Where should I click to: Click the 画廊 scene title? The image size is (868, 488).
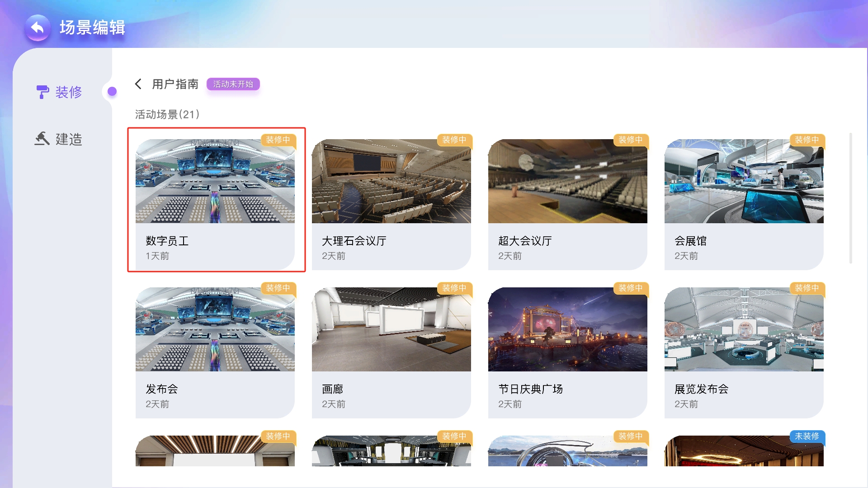(333, 389)
